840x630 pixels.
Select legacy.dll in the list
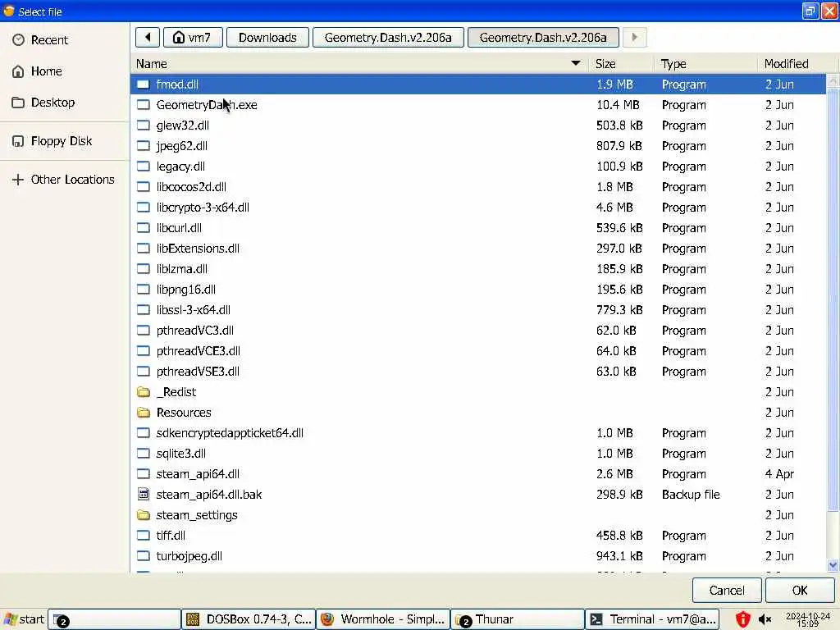pos(478,166)
